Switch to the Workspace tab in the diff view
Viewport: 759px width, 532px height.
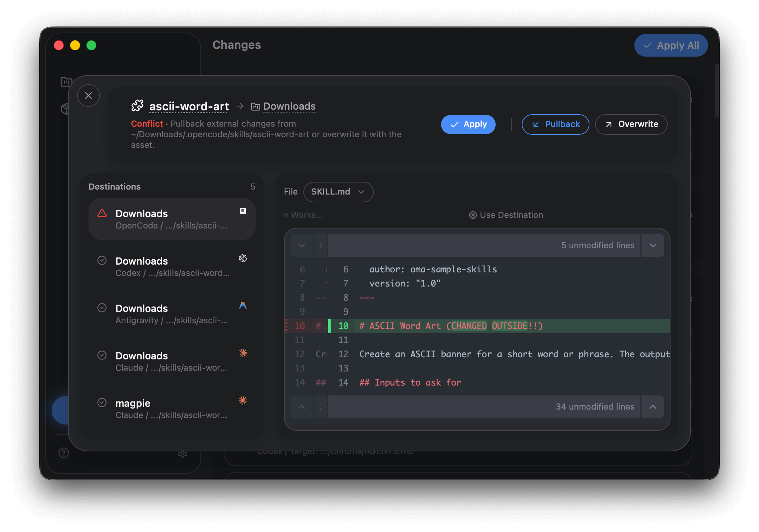(304, 215)
